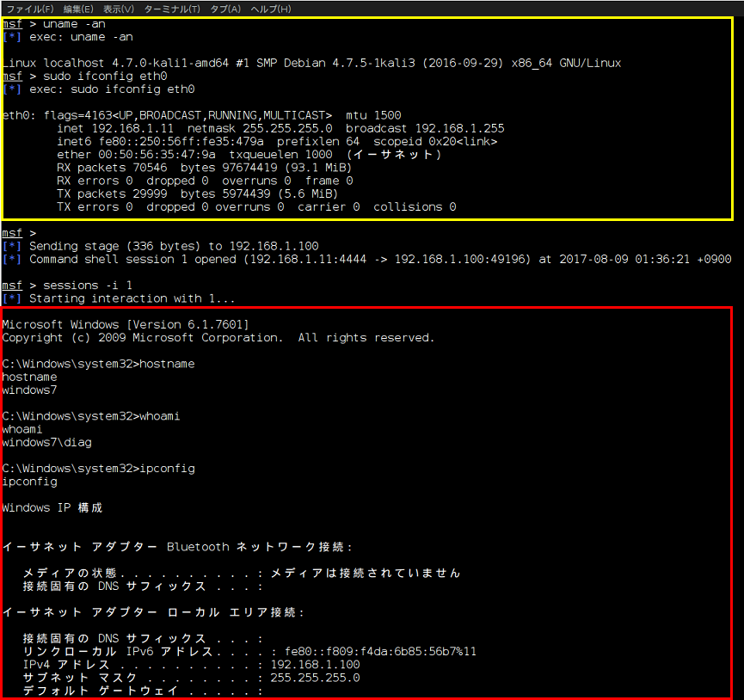Click the 'Windows IP 構成' heading

click(52, 508)
